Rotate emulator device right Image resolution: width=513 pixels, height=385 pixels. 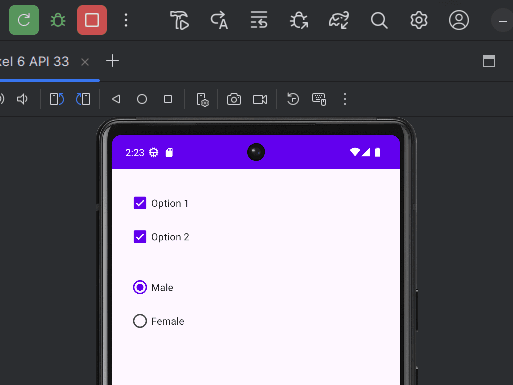(x=83, y=99)
